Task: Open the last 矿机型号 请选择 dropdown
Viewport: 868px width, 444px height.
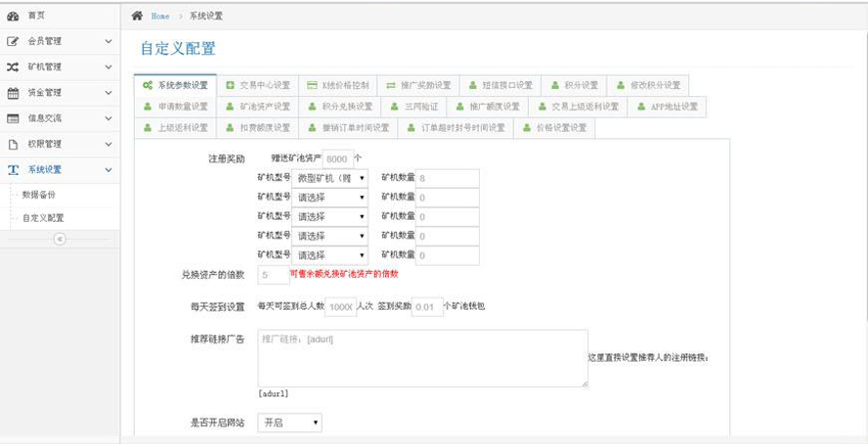Action: (x=329, y=256)
